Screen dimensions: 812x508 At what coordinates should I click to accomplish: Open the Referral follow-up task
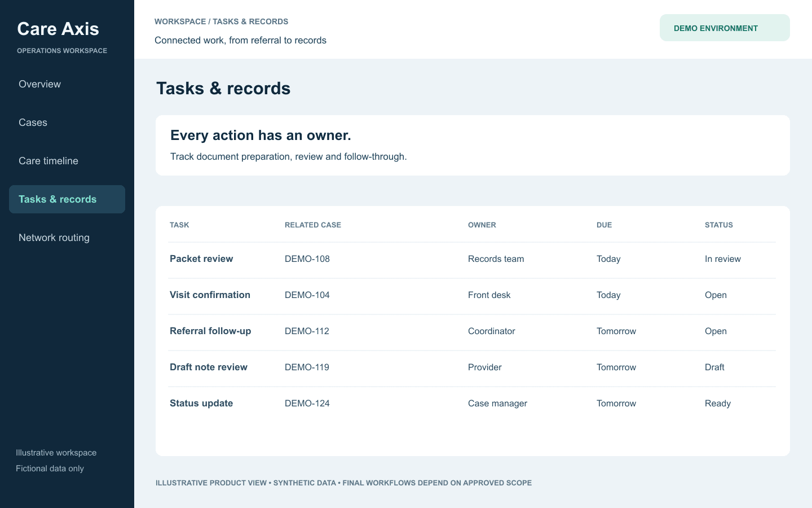click(x=210, y=331)
